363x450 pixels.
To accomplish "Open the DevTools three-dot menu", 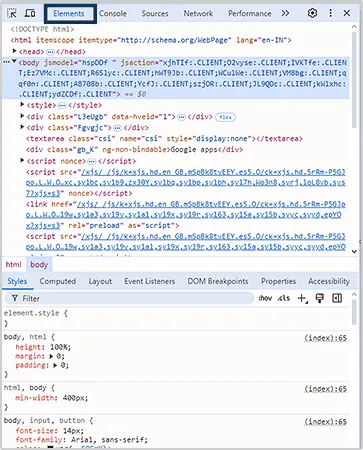I will [x=330, y=13].
